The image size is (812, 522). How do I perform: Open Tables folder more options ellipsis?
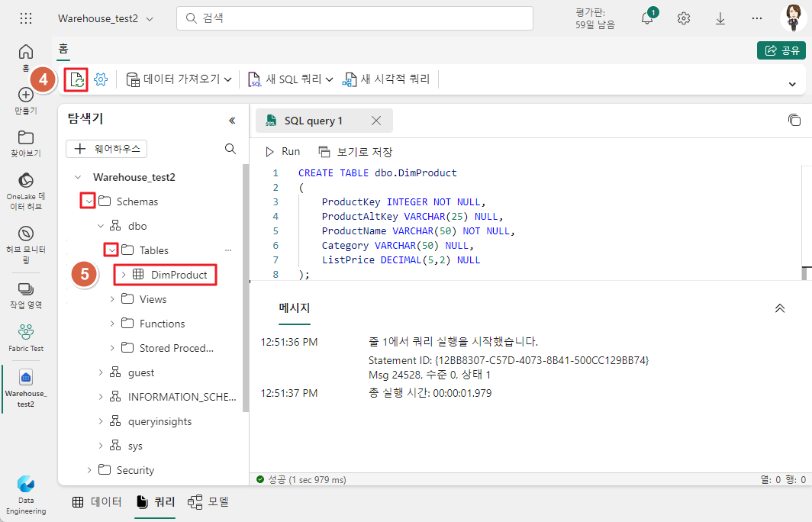coord(228,250)
